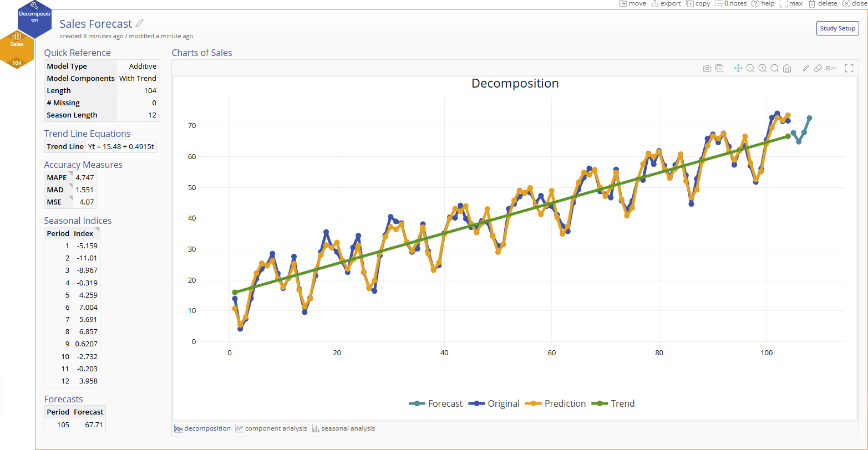Viewport: 868px width, 450px height.
Task: Click the camera snapshot icon in chart toolbar
Action: point(707,68)
